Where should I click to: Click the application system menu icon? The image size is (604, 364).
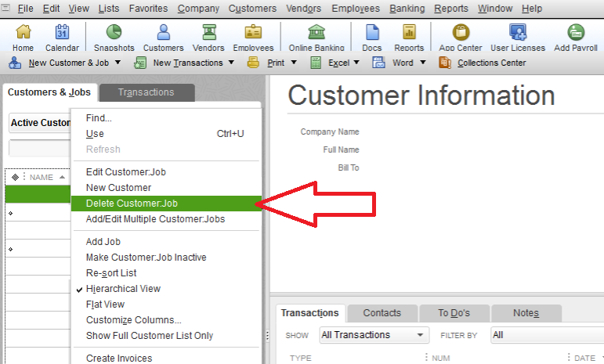[5, 7]
